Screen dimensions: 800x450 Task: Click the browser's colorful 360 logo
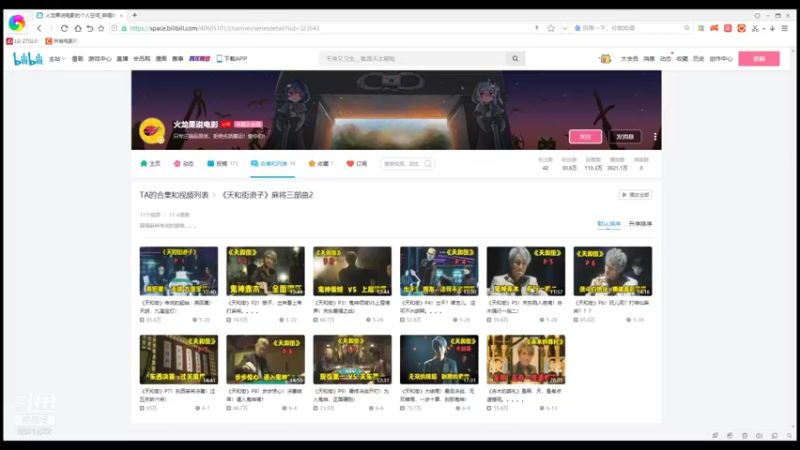point(17,22)
